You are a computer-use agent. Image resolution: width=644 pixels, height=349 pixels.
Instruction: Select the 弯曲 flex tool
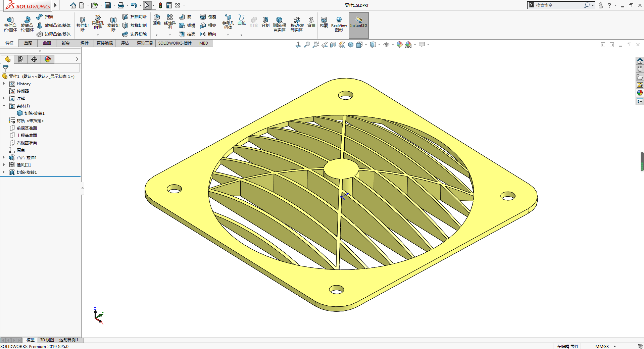(311, 22)
